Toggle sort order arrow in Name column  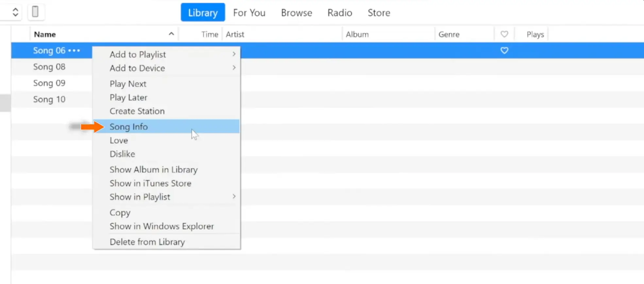pyautogui.click(x=171, y=34)
